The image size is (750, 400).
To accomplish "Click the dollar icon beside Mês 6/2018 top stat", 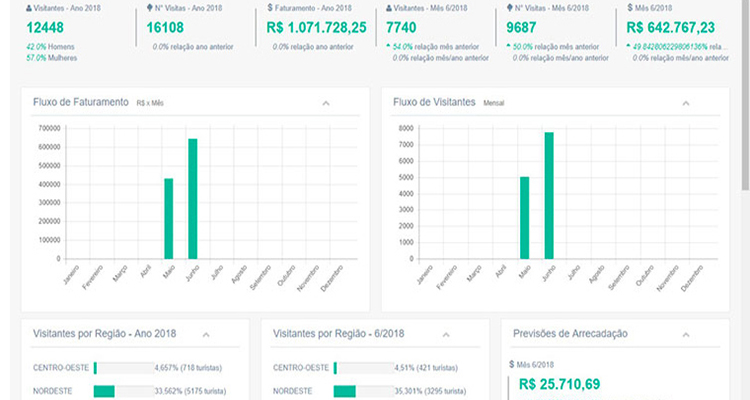I will (x=629, y=8).
